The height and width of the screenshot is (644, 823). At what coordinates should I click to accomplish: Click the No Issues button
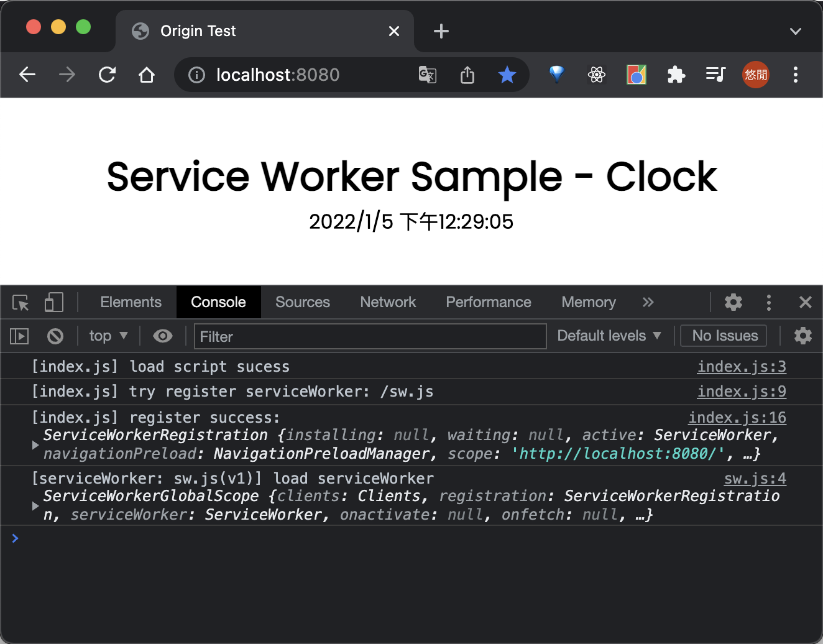tap(723, 336)
